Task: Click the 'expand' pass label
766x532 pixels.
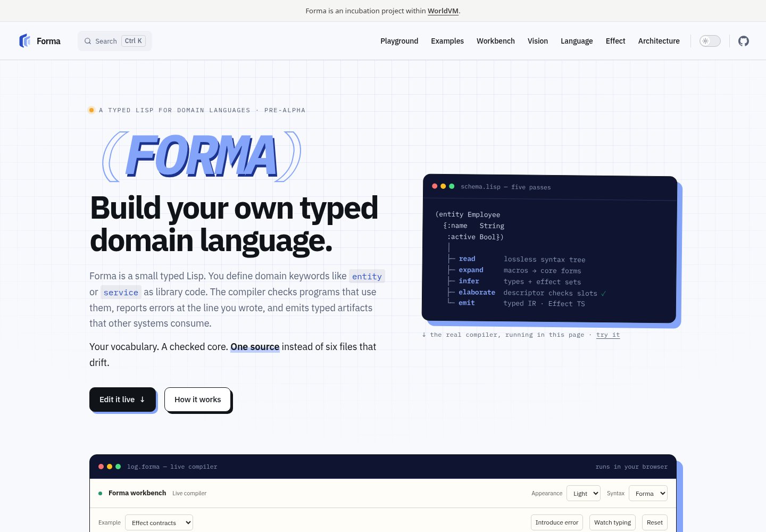Action: [471, 270]
